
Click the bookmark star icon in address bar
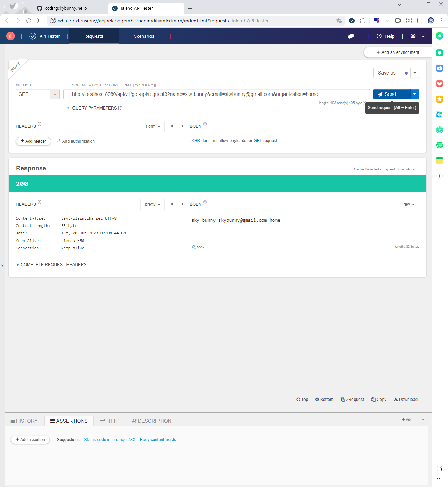click(x=339, y=21)
